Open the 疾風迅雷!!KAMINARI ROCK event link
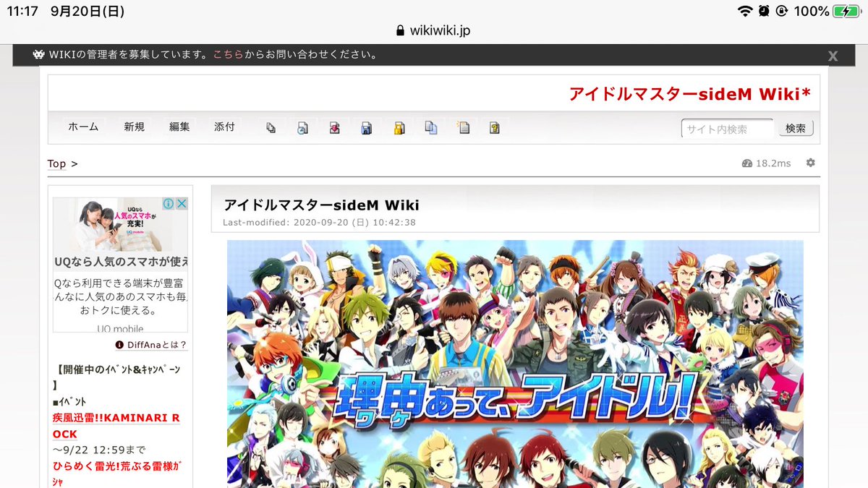 [116, 426]
